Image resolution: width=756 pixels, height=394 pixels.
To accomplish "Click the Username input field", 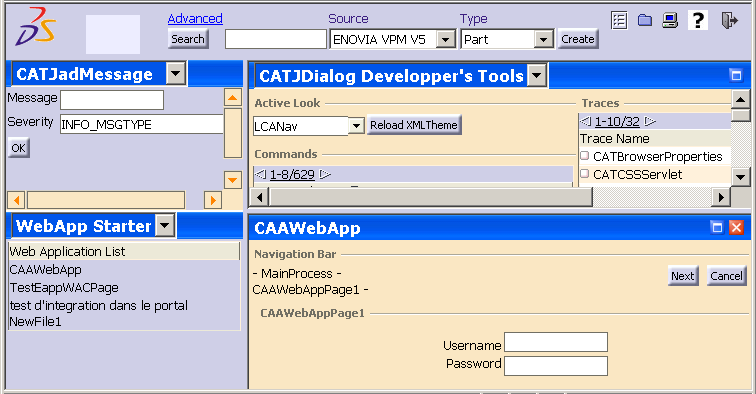I will [556, 342].
